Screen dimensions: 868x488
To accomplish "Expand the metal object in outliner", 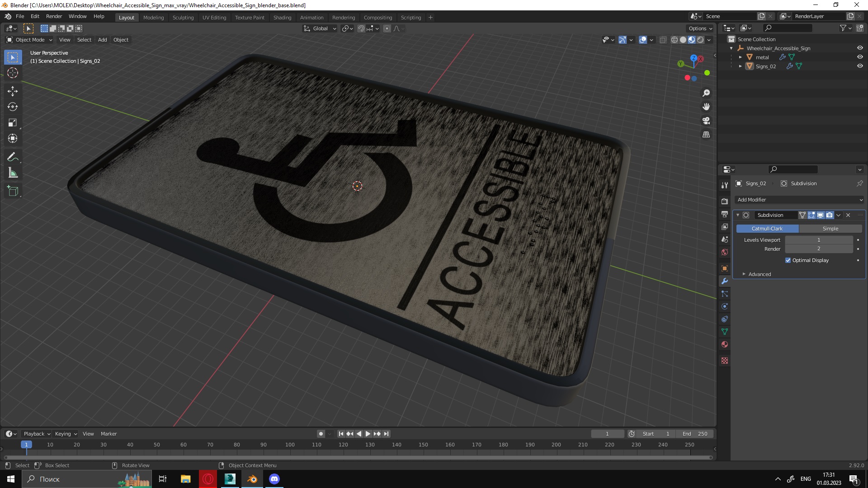I will [x=741, y=57].
